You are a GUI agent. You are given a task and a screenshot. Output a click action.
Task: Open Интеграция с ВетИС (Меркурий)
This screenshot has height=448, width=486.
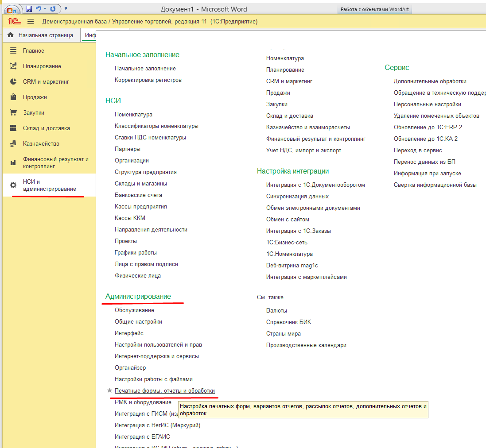(x=157, y=425)
